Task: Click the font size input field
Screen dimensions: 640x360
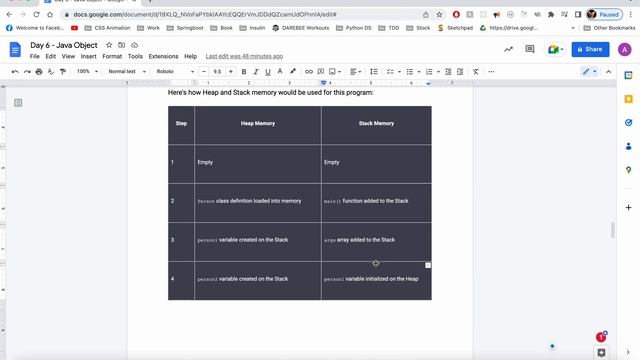Action: coord(218,71)
